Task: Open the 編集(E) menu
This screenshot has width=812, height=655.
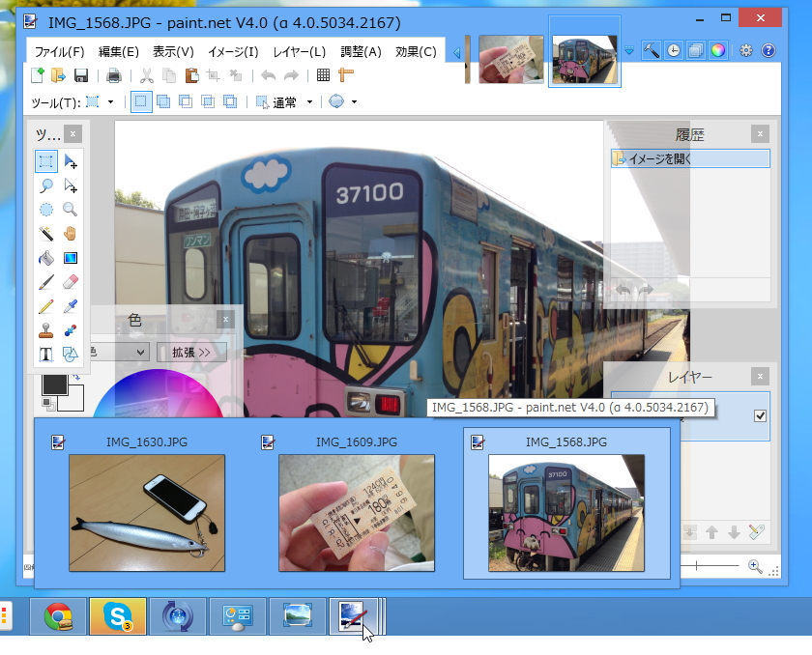Action: [119, 52]
